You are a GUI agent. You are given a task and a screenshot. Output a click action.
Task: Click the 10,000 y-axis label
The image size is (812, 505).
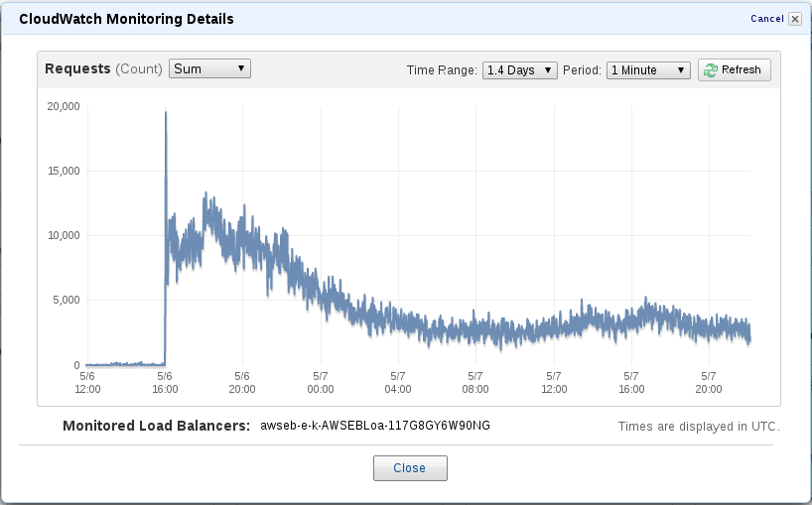[x=64, y=235]
